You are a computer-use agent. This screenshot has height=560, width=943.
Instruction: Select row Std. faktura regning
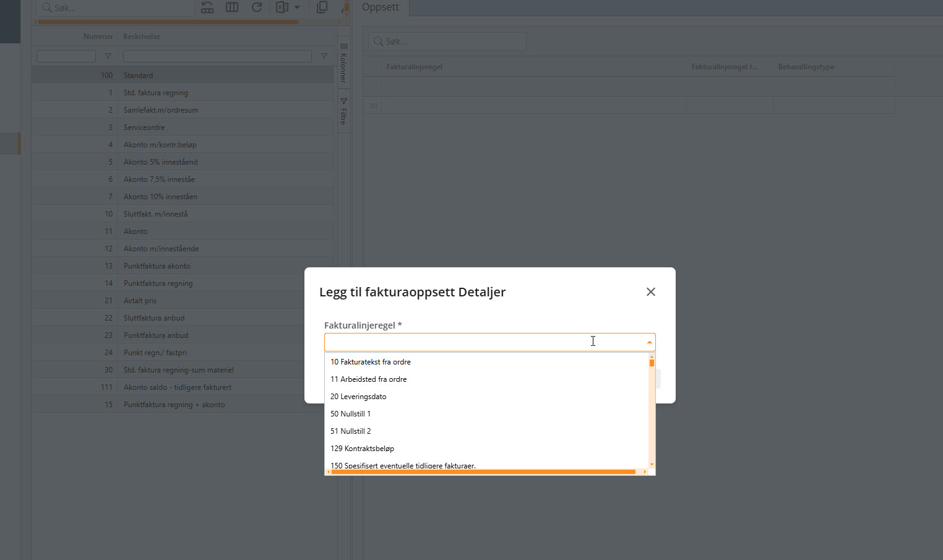click(183, 92)
